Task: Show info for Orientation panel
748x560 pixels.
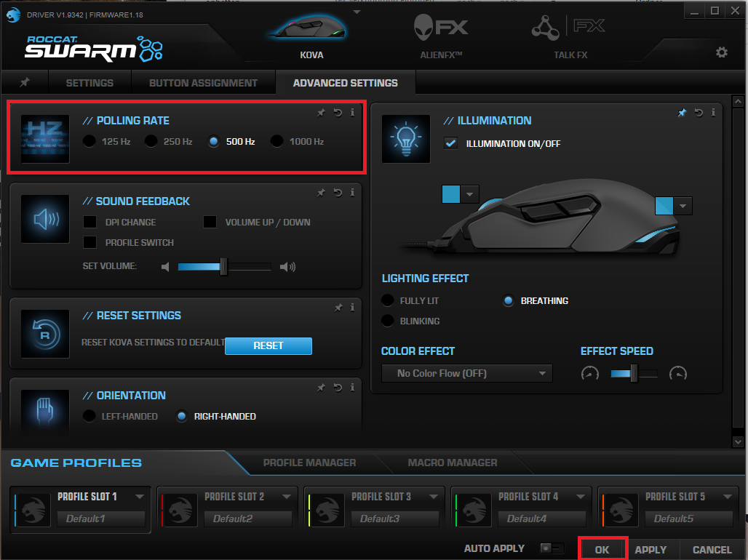Action: point(352,388)
